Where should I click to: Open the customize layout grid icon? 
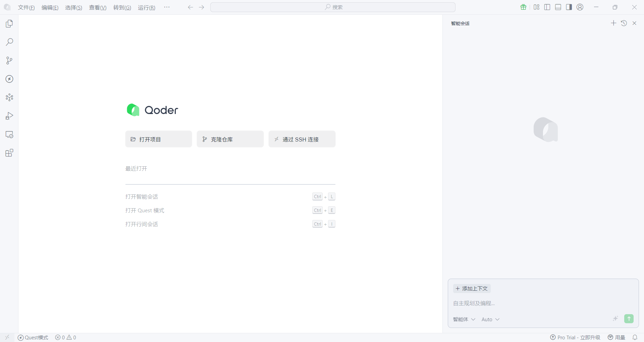(537, 7)
